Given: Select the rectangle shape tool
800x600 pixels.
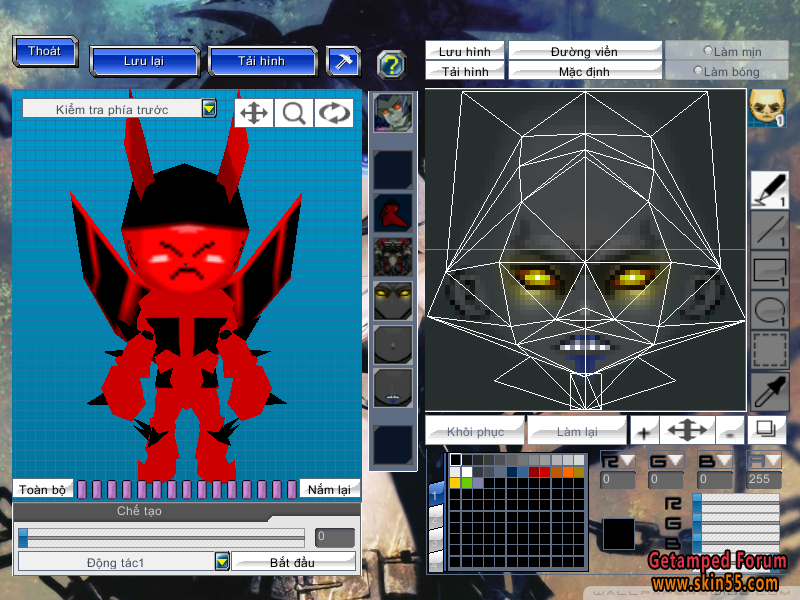Looking at the screenshot, I should click(769, 270).
